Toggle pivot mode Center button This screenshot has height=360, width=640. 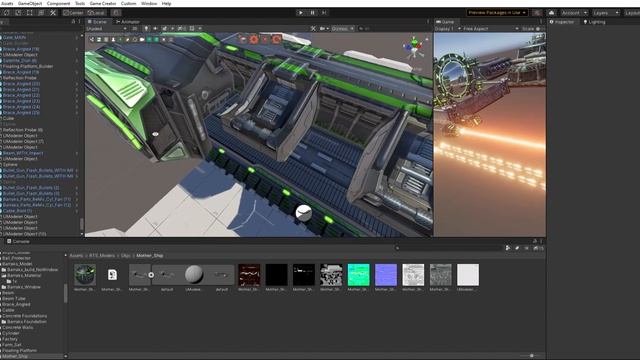click(73, 13)
